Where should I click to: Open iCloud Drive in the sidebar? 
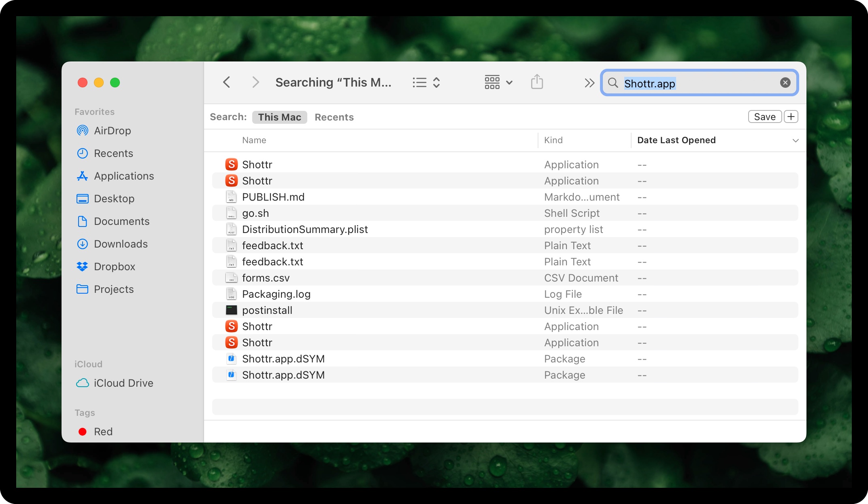click(123, 383)
